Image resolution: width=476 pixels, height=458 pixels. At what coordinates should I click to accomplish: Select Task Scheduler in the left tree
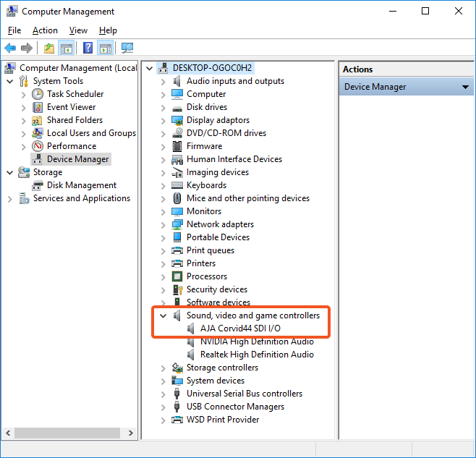point(75,94)
